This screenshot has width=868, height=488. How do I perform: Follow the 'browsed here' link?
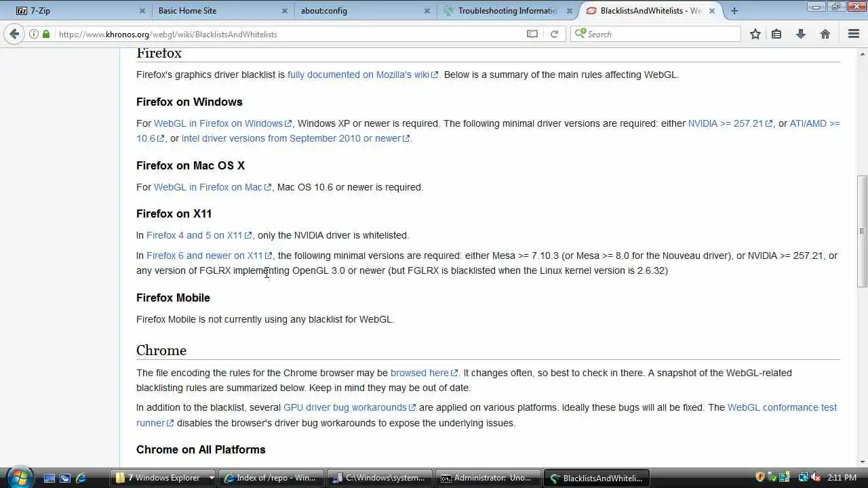[424, 373]
